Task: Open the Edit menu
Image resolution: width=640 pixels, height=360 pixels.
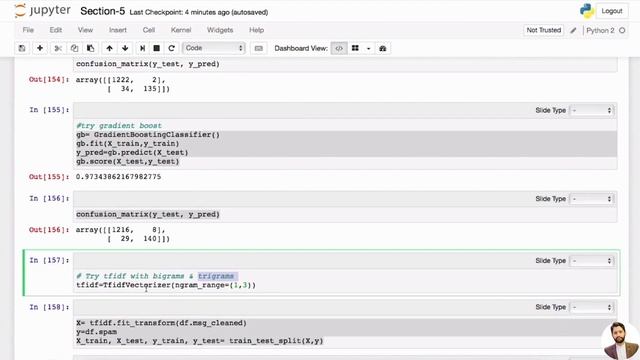Action: coord(56,30)
